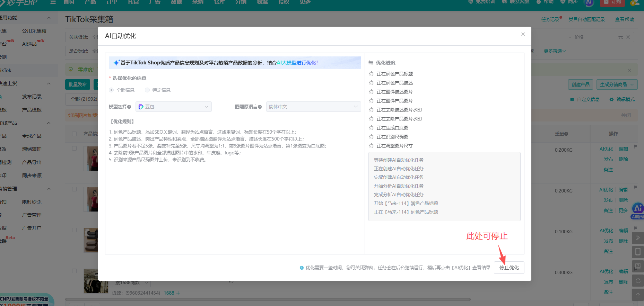The image size is (644, 306).
Task: Collapse the 通用功能 sidebar section
Action: click(49, 18)
